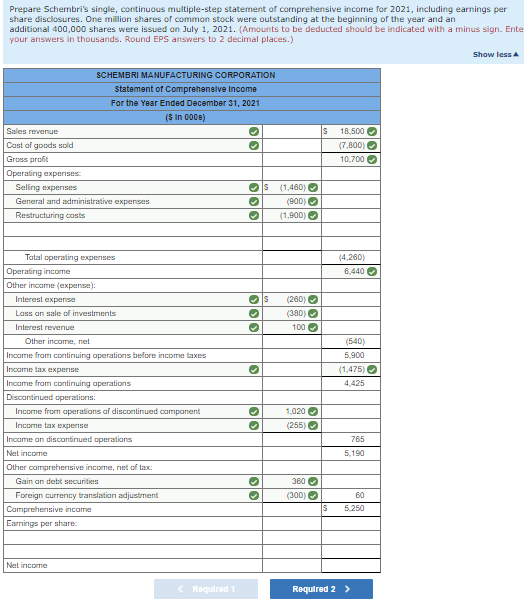Click green check beside Cost of goods sold label
This screenshot has width=524, height=608.
coord(254,145)
